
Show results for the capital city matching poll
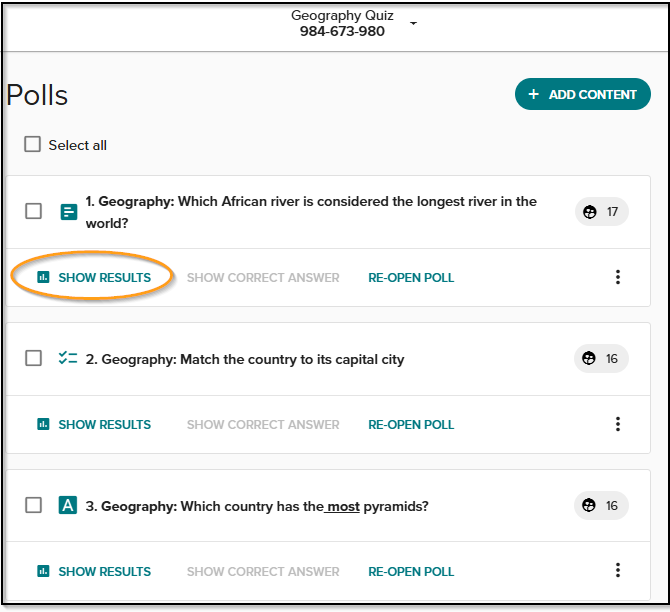pos(95,424)
